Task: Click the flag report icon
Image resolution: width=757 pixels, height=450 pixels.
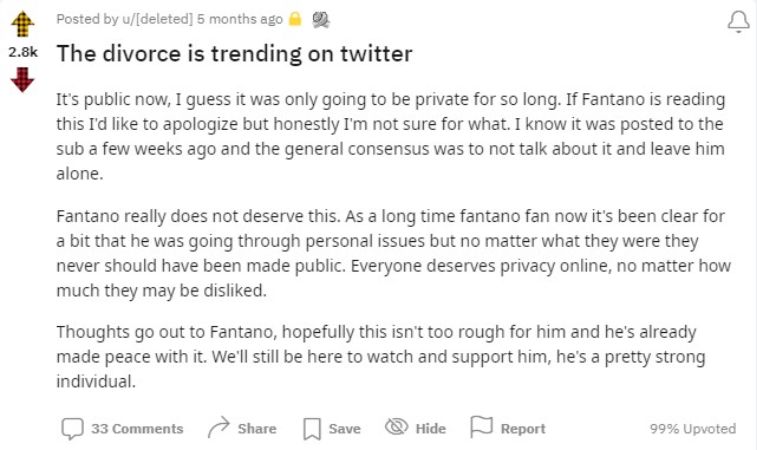Action: 481,427
